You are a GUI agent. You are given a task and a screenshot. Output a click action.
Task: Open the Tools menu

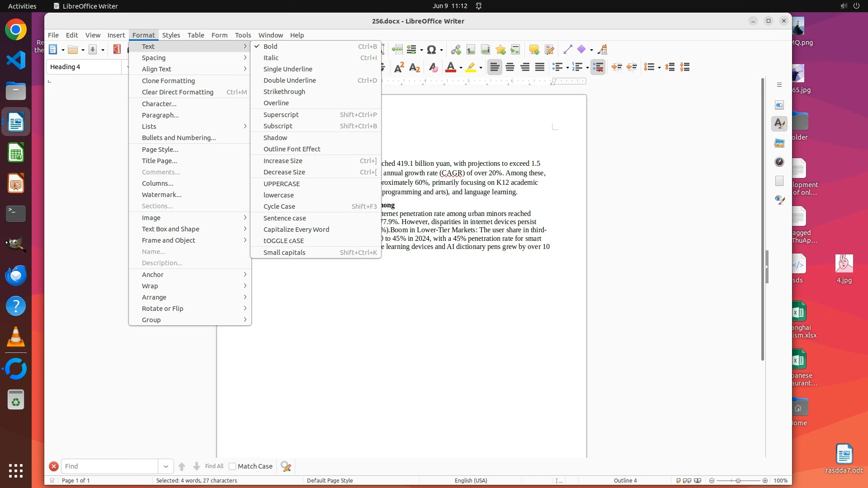[x=243, y=35]
